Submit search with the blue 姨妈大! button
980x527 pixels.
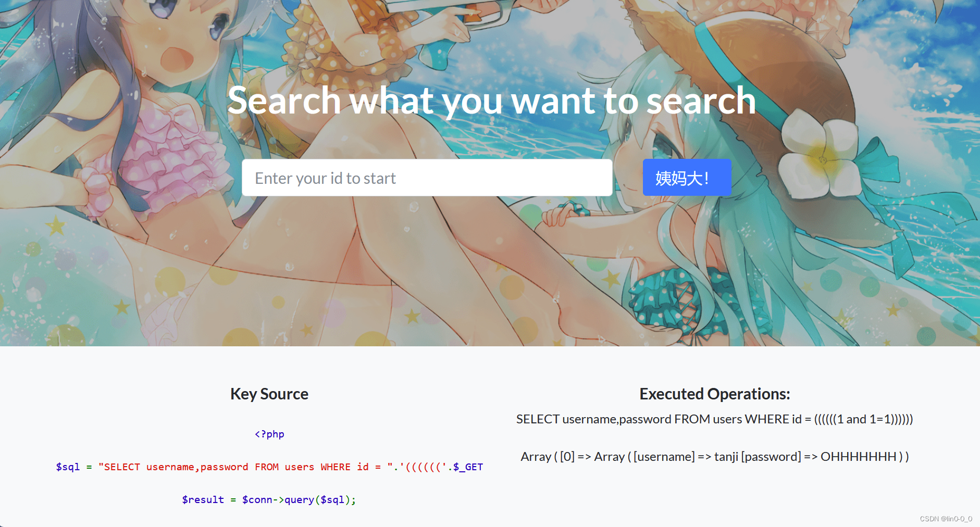point(687,178)
